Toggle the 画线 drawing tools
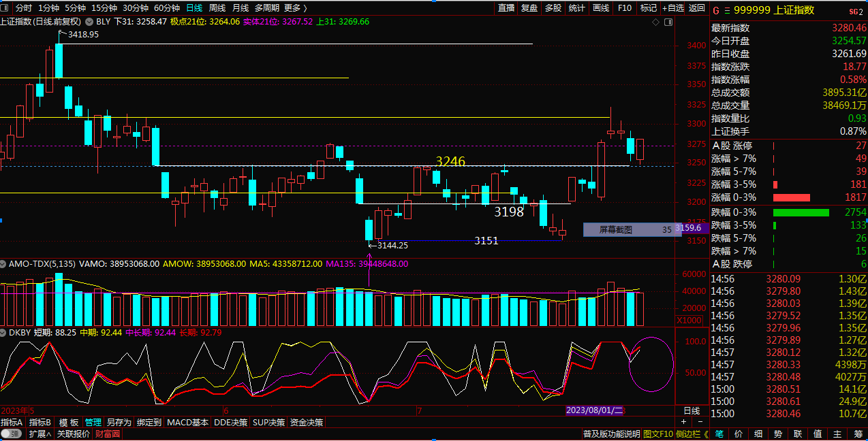 [600, 8]
